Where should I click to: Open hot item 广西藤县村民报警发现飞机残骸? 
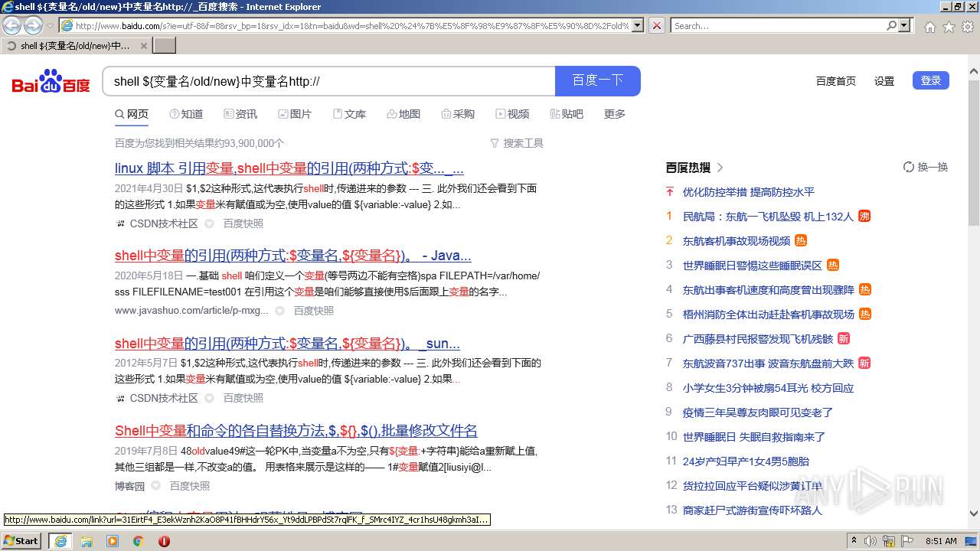coord(758,339)
